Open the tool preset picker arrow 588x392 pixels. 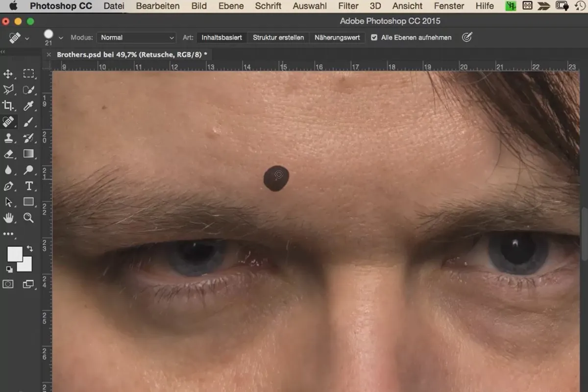[27, 38]
